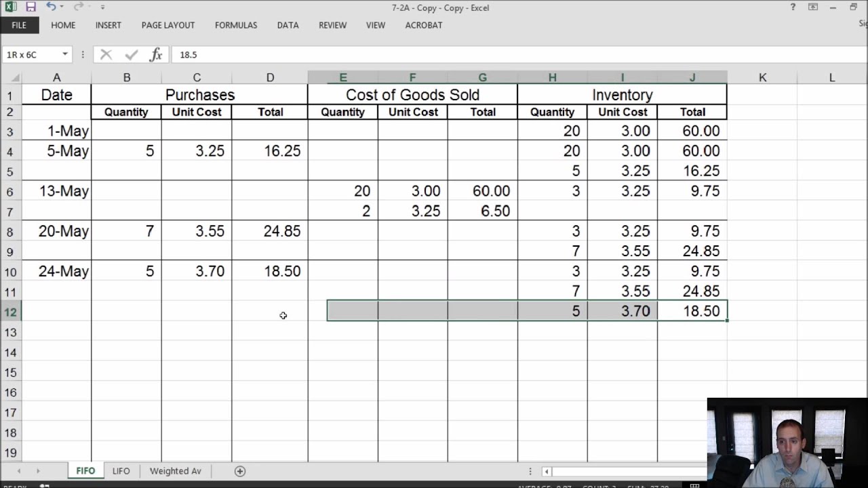Image resolution: width=868 pixels, height=488 pixels.
Task: Open the FORMULAS ribbon tab
Action: click(236, 25)
